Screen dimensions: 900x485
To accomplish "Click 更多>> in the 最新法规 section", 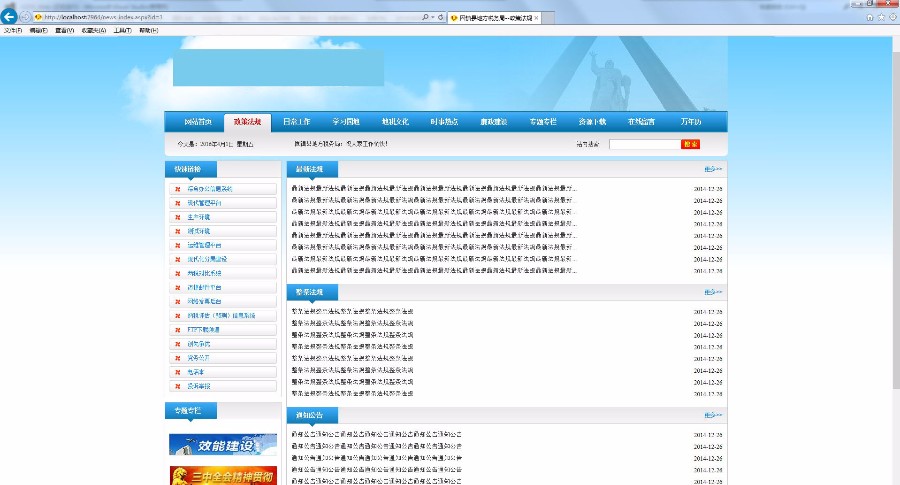I will (x=713, y=169).
